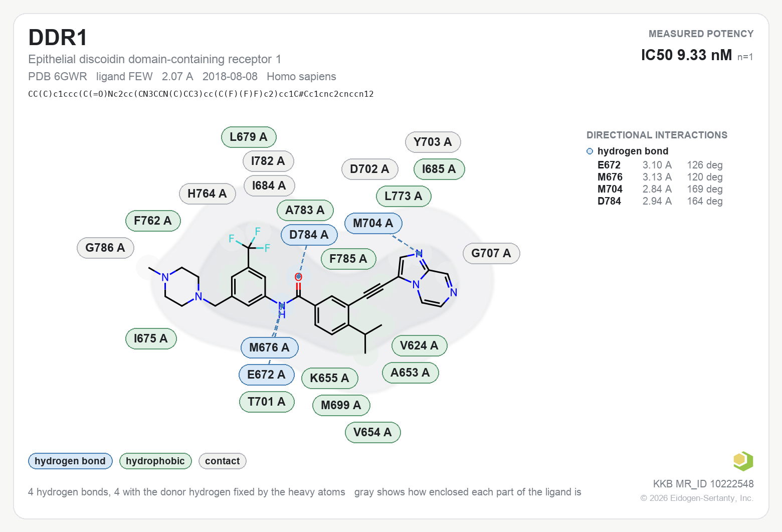Click residue label V654 A
782x532 pixels.
[x=372, y=432]
